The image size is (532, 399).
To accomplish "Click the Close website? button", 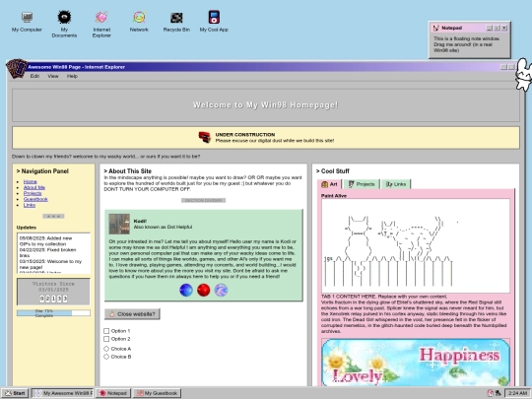I will tap(132, 314).
